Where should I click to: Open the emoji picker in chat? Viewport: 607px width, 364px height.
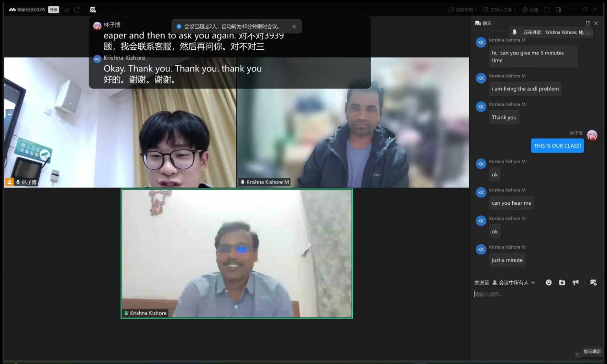pyautogui.click(x=549, y=283)
